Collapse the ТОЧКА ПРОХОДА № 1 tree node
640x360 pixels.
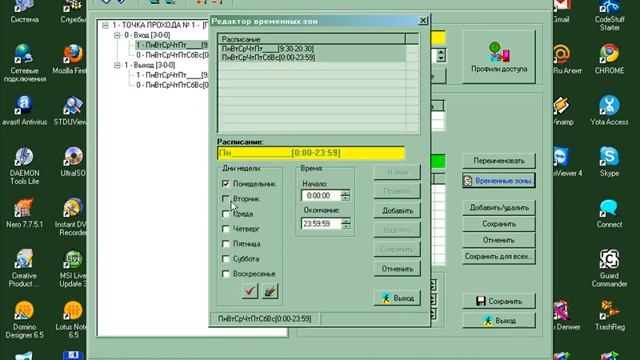click(x=105, y=25)
